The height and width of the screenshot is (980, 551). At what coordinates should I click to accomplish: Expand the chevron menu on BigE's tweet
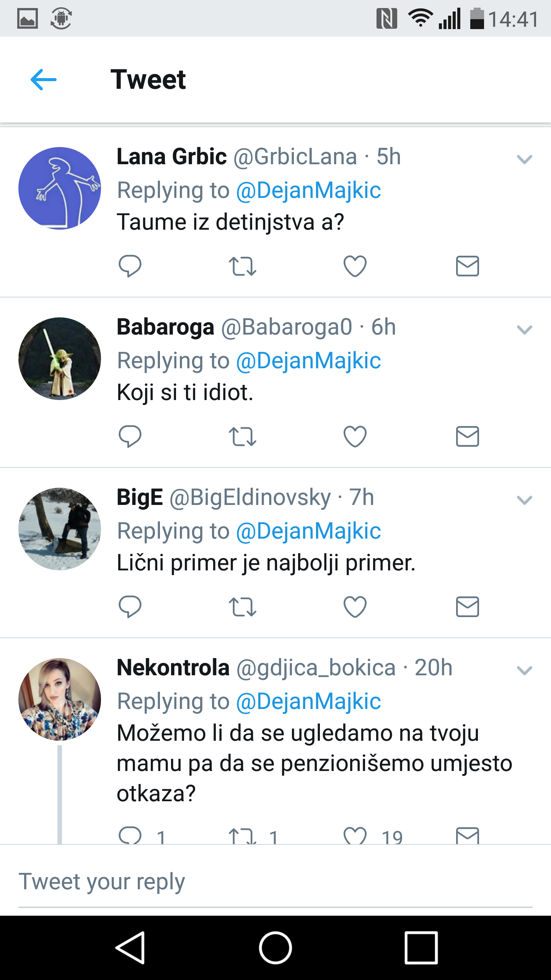(x=524, y=500)
